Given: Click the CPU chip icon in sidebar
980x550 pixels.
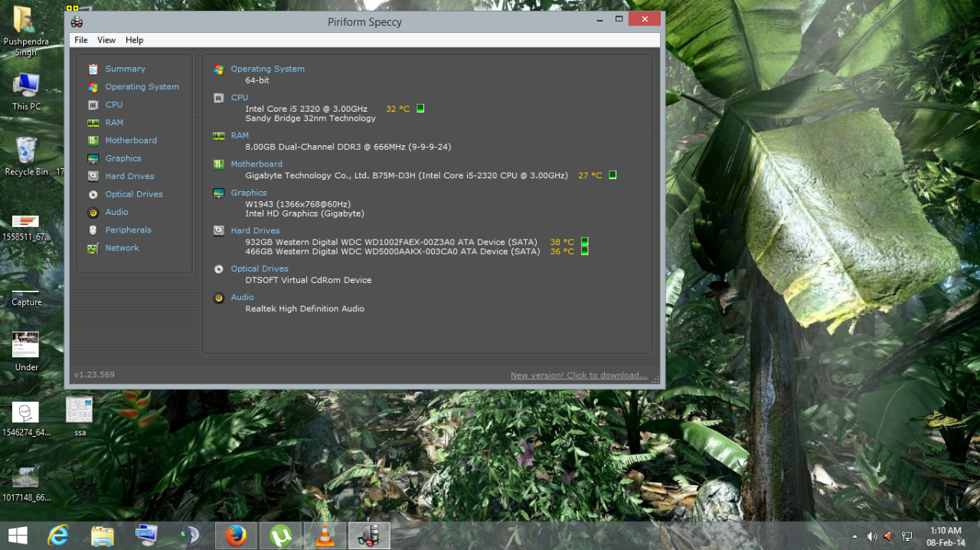Looking at the screenshot, I should [x=93, y=105].
